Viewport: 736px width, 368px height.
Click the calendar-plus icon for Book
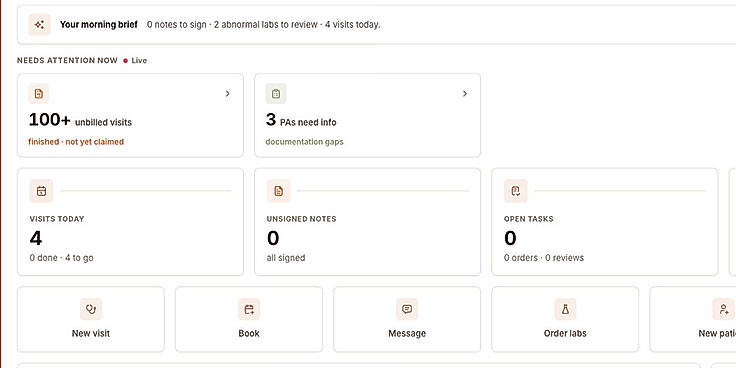[x=249, y=309]
